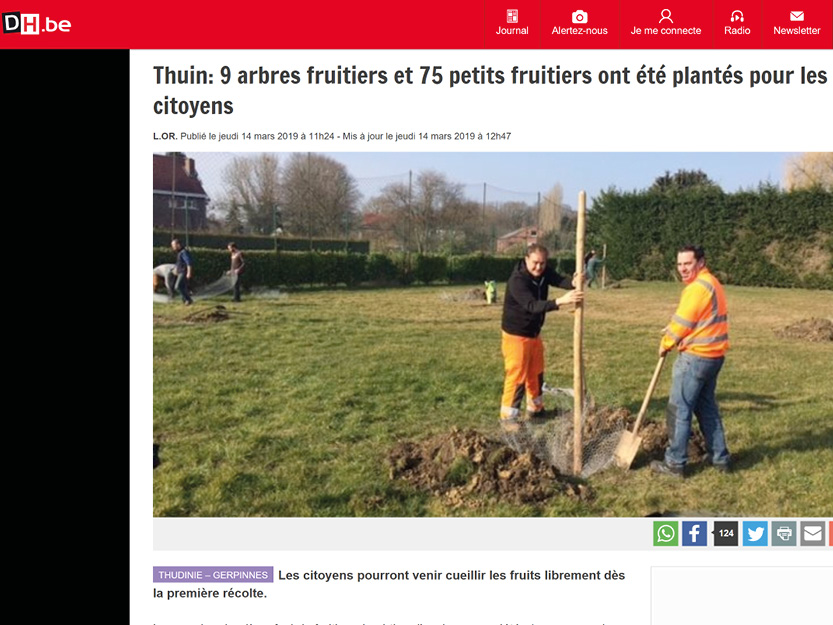Image resolution: width=833 pixels, height=625 pixels.
Task: Click the DH.be logo
Action: click(x=37, y=24)
